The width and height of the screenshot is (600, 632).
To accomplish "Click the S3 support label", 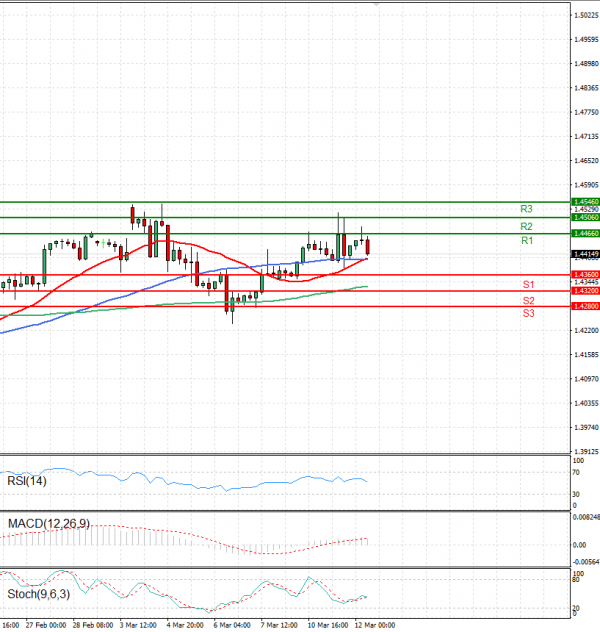I will click(x=528, y=313).
